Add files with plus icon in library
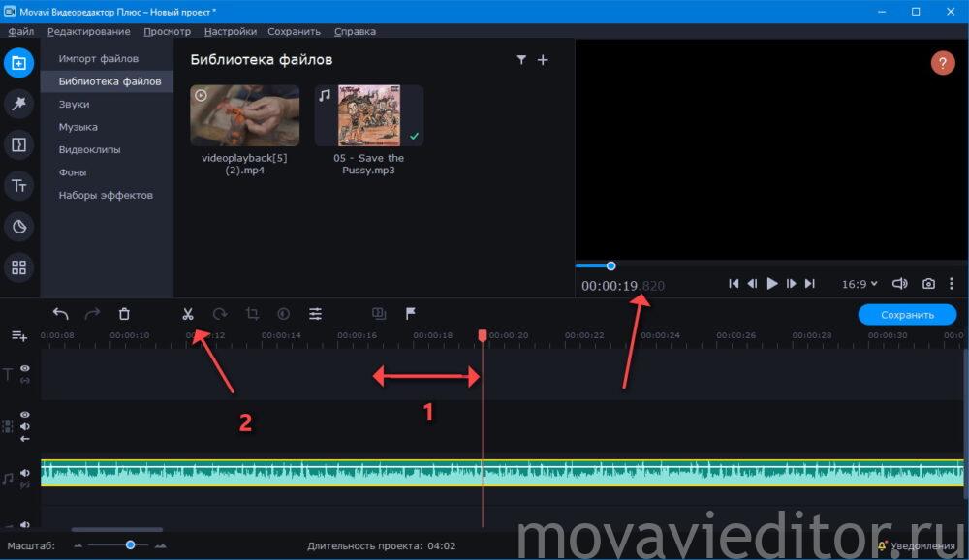Screen dimensions: 969x560 [543, 59]
